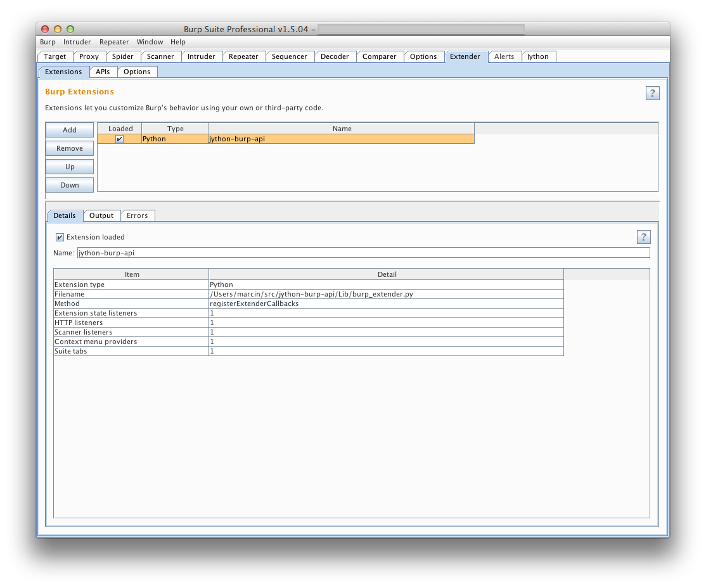
Task: Select the jython-burp-api name cell
Action: point(342,139)
